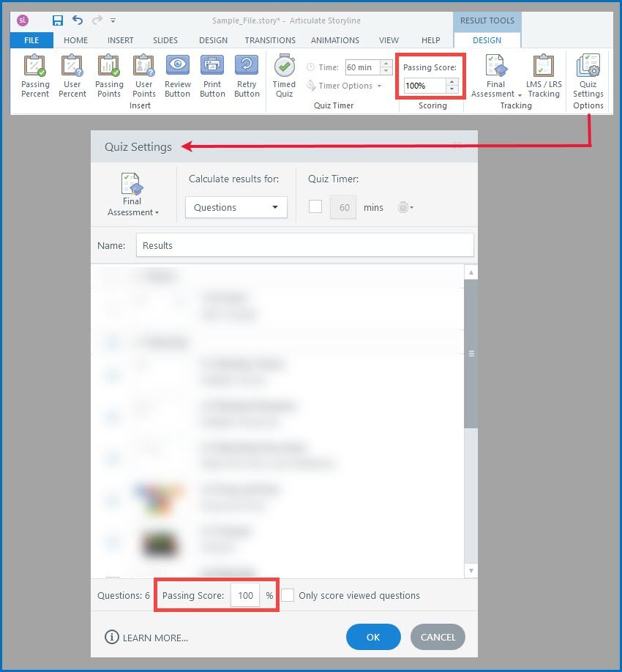Decrease quiz Time with down arrow

point(386,71)
